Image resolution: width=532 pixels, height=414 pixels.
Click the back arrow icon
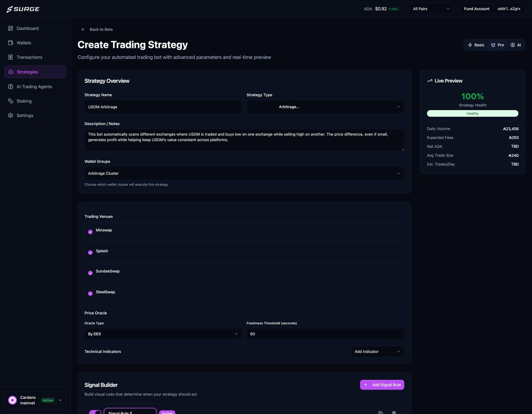pos(83,29)
